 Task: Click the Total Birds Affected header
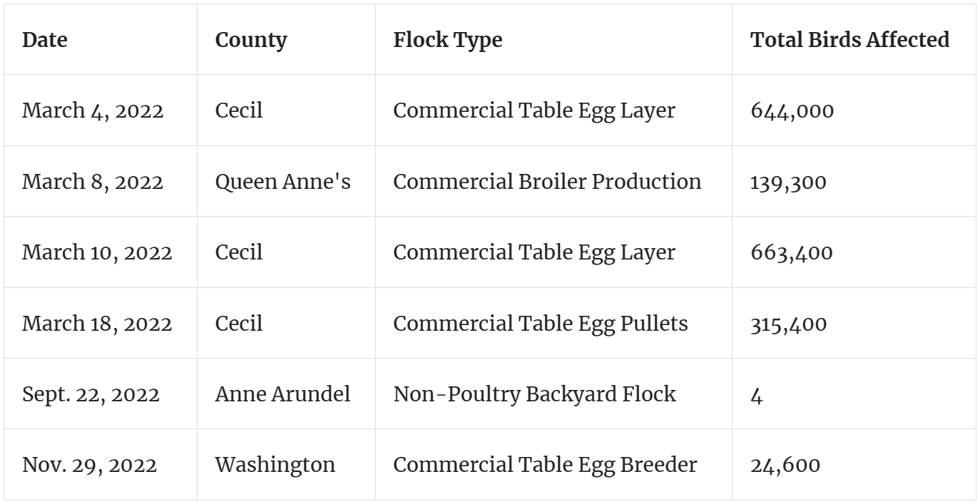[x=849, y=41]
